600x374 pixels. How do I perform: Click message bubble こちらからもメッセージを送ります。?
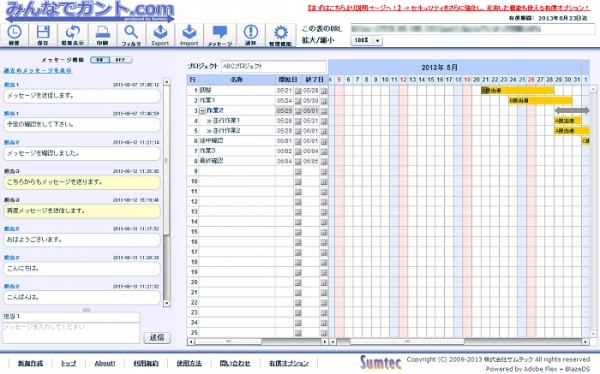tap(82, 182)
